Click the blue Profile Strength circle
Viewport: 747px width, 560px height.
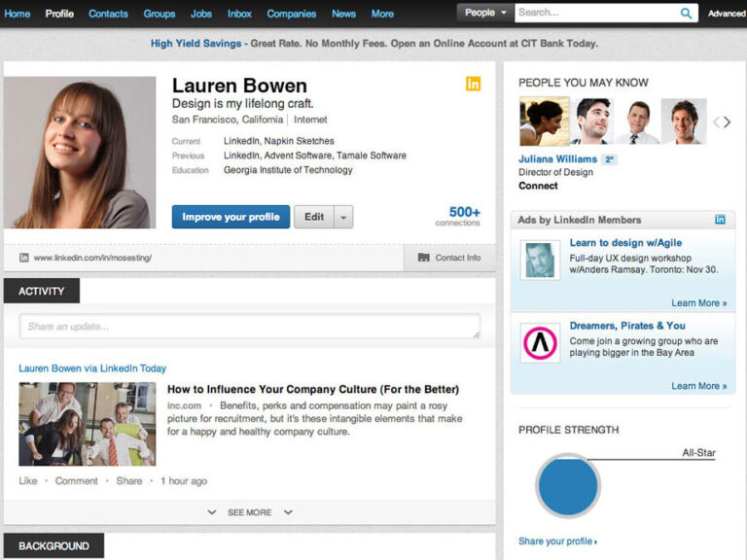click(567, 486)
